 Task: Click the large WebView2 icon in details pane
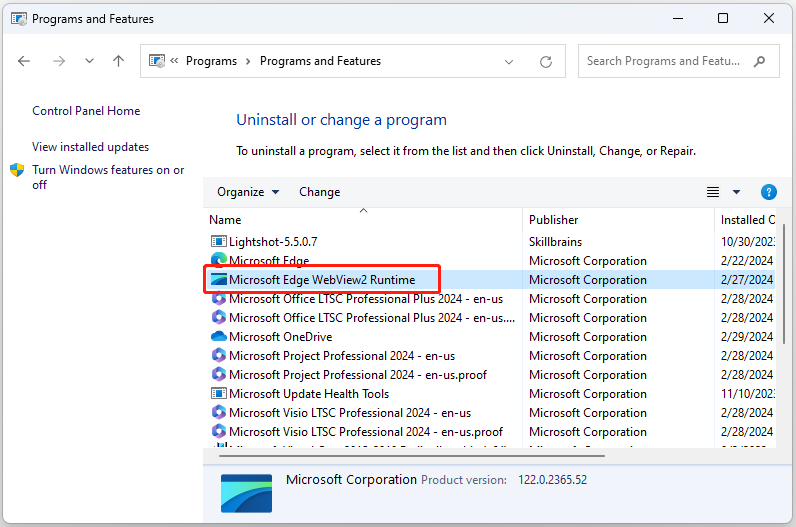coord(247,493)
